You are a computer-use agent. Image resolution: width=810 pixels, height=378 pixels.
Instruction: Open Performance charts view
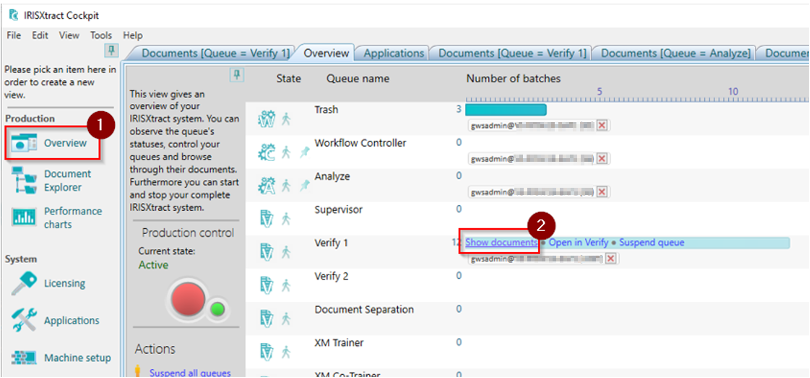click(57, 218)
